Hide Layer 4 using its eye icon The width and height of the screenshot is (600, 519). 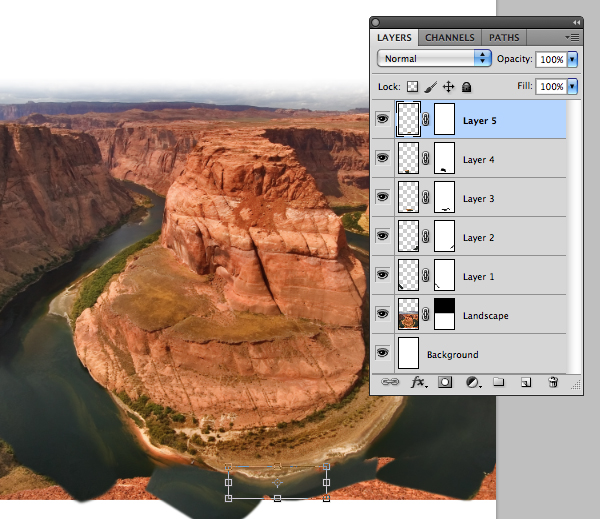[x=382, y=158]
